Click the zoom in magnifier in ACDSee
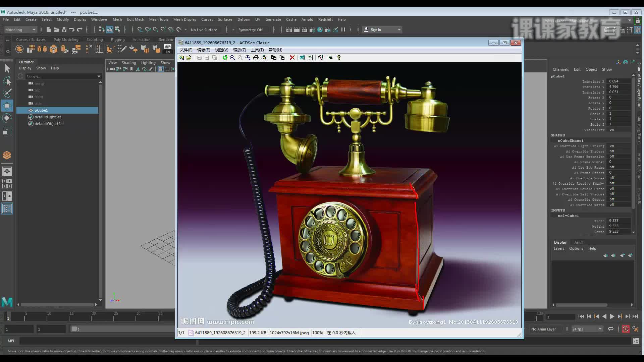 click(x=248, y=58)
